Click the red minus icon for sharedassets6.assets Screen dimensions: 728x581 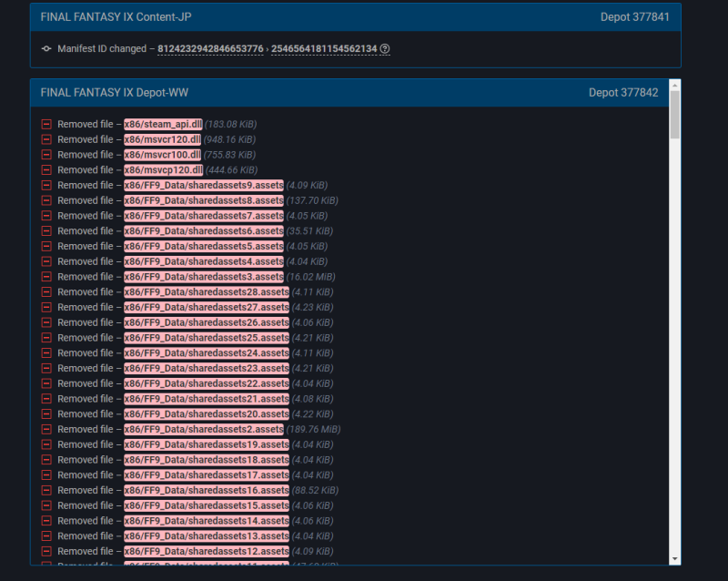click(x=46, y=231)
